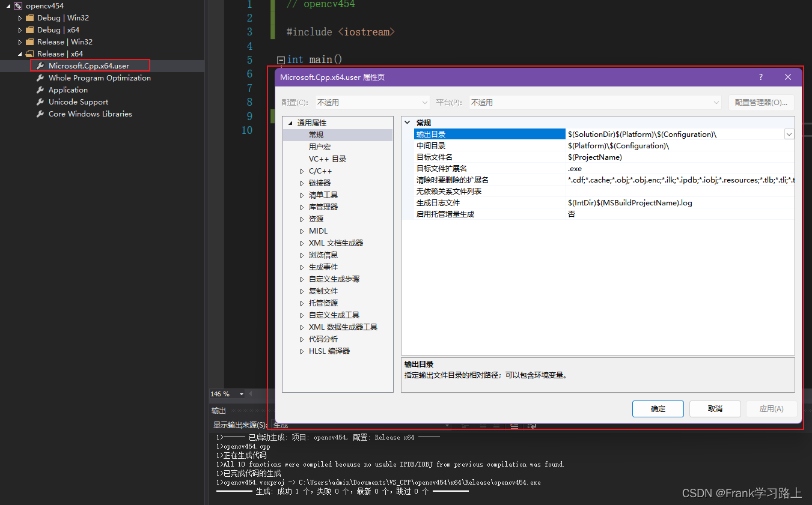Click the Release | Win32 folder icon
Image resolution: width=812 pixels, height=505 pixels.
click(x=30, y=42)
